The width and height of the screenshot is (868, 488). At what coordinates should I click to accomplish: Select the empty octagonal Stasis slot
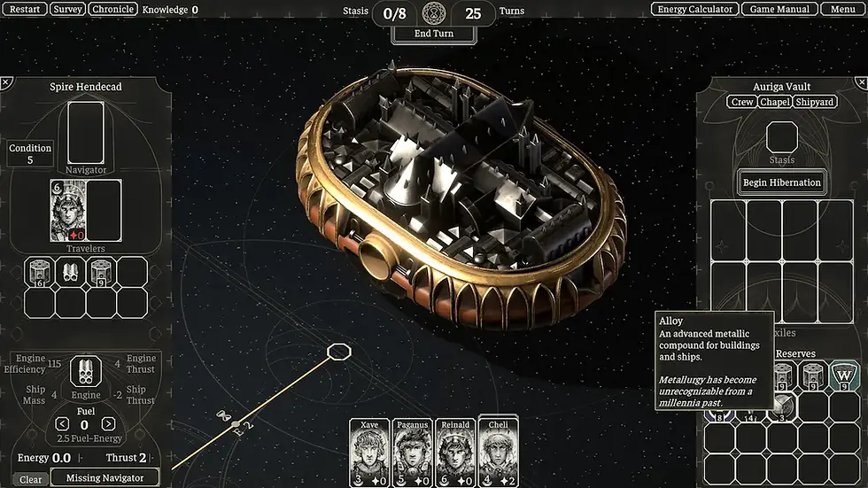[x=781, y=136]
